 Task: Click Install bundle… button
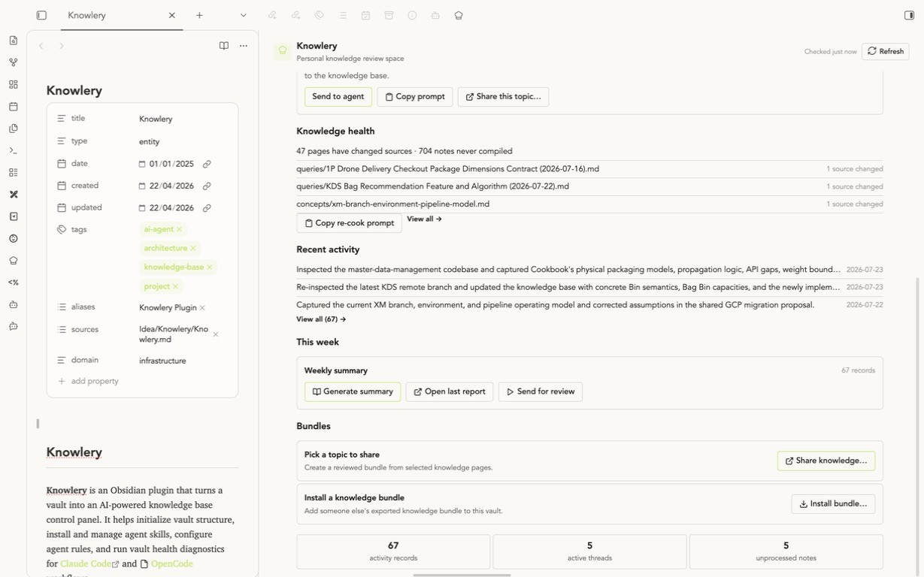833,504
